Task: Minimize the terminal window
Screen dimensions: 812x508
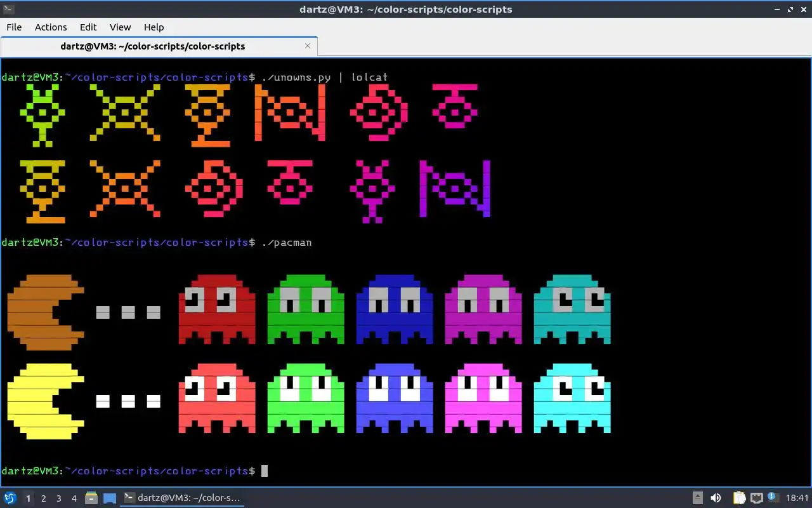Action: point(778,9)
